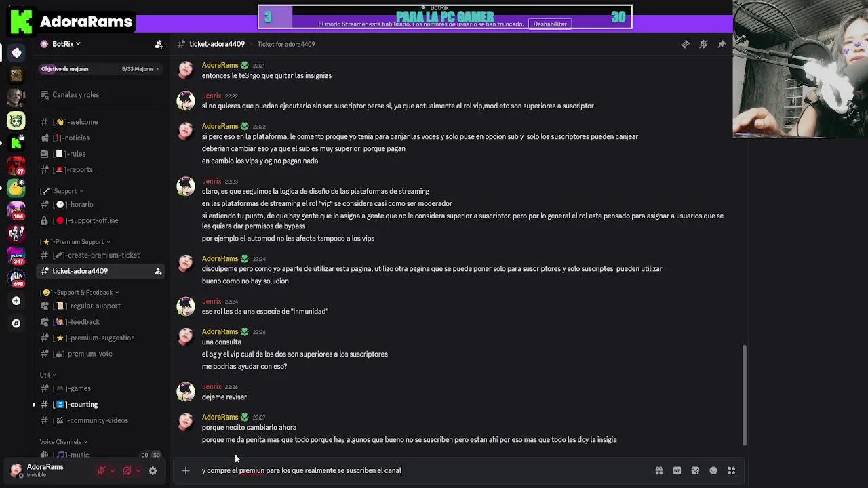Image resolution: width=868 pixels, height=488 pixels.
Task: Open the GIF picker
Action: (x=677, y=470)
